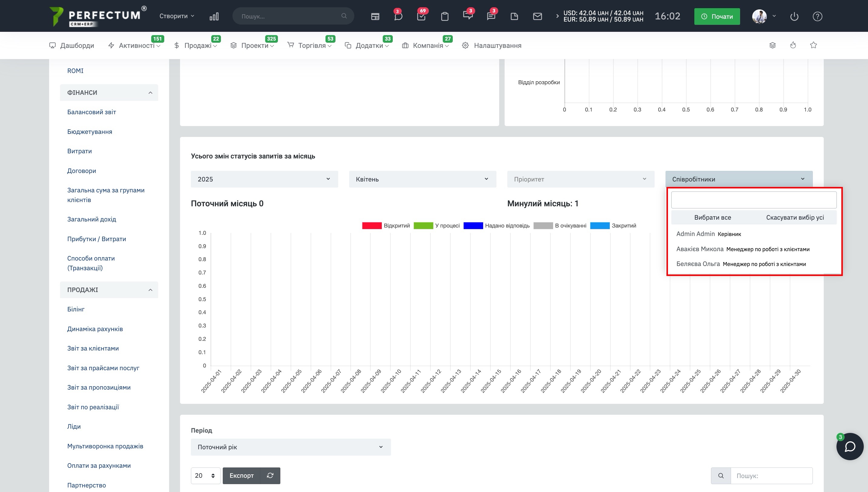Image resolution: width=868 pixels, height=492 pixels.
Task: Click the star favorites icon
Action: point(813,45)
